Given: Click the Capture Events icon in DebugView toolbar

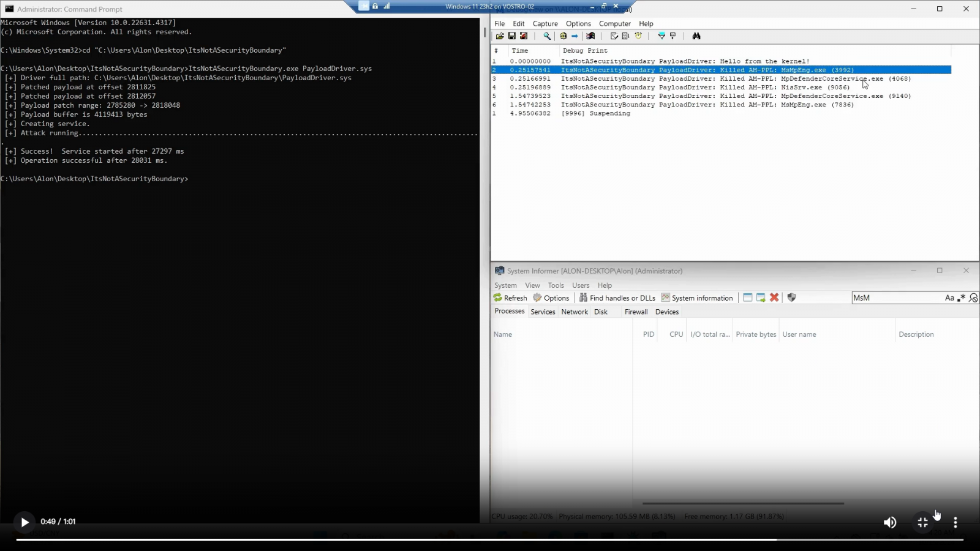Looking at the screenshot, I should (590, 36).
